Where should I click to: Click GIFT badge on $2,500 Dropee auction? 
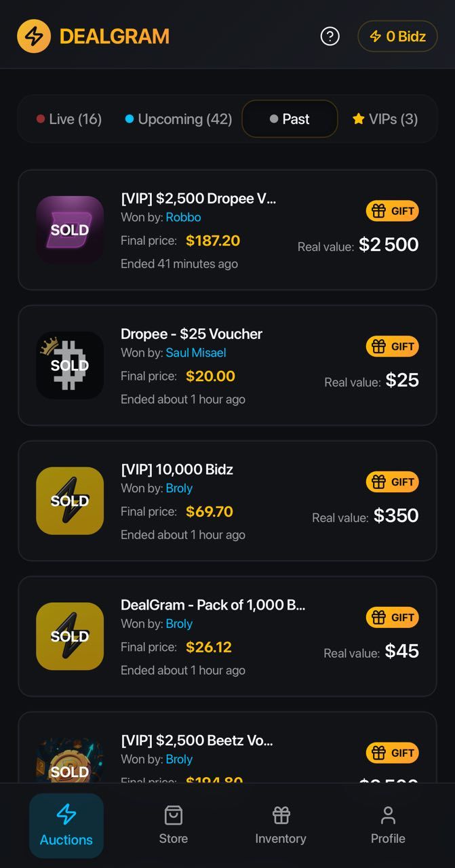coord(393,211)
